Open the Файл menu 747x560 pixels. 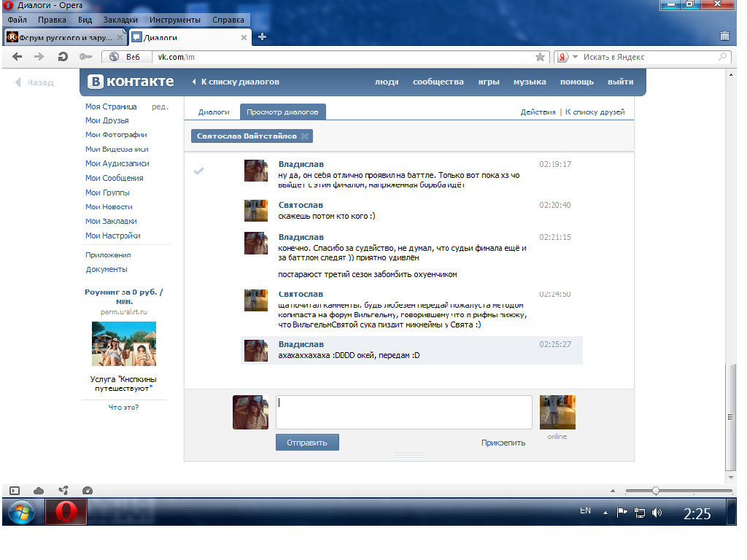pyautogui.click(x=18, y=20)
